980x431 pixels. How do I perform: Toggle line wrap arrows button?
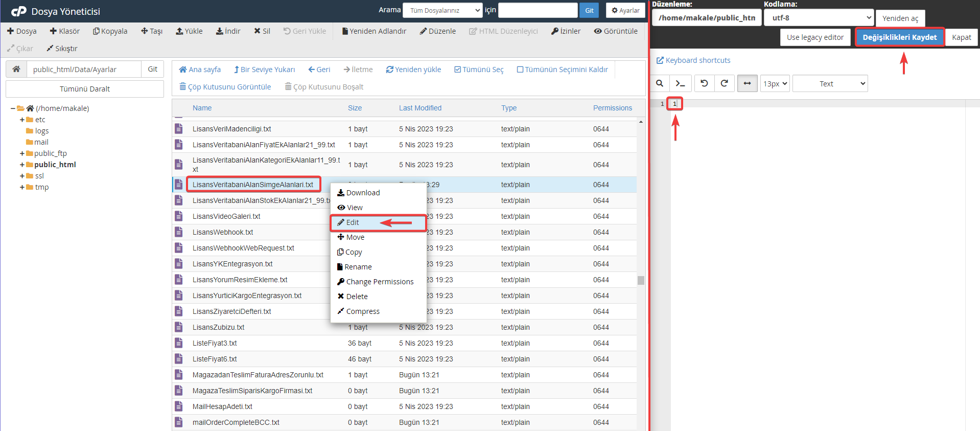coord(747,83)
